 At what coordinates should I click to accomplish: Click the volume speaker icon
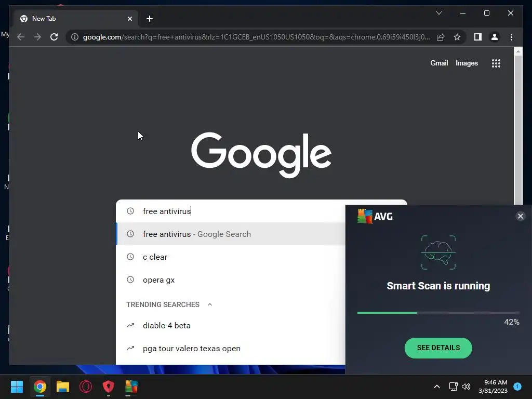pos(466,387)
